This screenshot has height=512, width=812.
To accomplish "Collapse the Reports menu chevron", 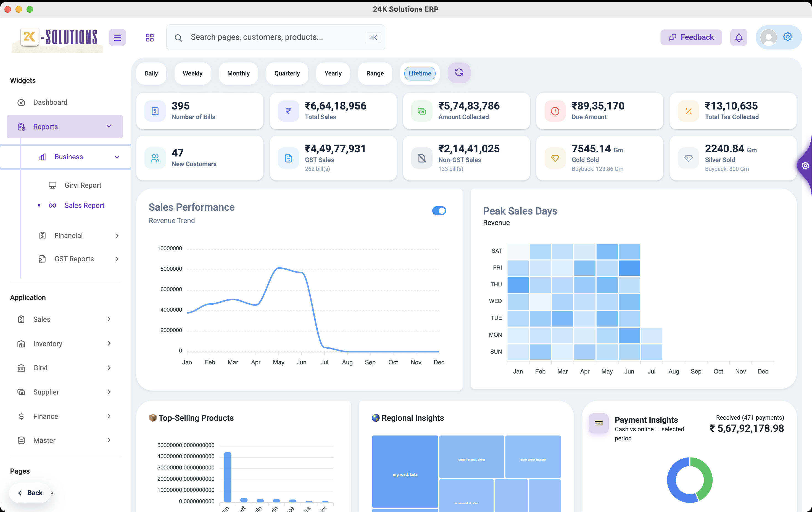I will pos(109,126).
